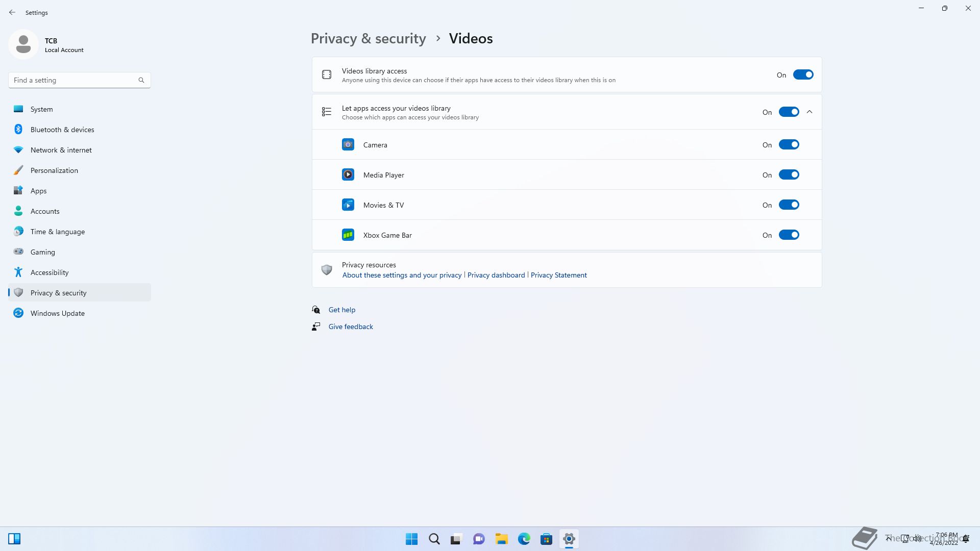
Task: Go to Bluetooth & devices
Action: pos(80,130)
